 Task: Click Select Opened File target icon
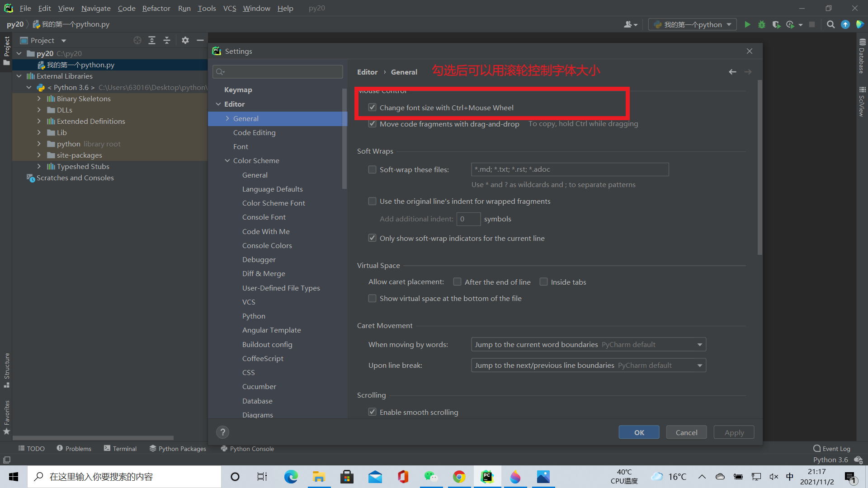(137, 40)
